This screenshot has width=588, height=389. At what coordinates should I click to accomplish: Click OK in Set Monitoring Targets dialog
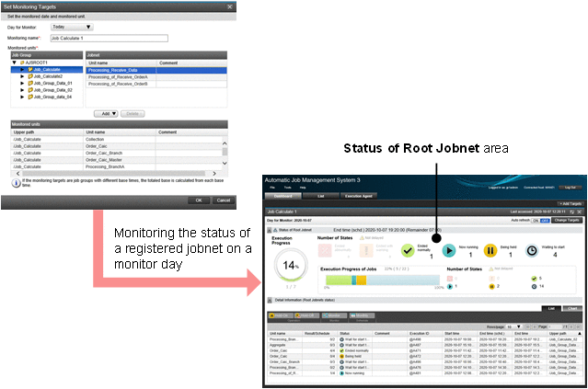pos(199,200)
